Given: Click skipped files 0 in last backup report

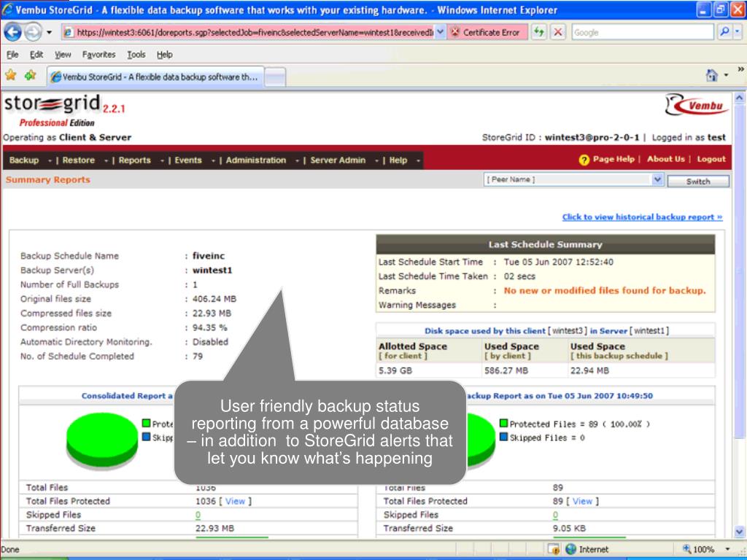Looking at the screenshot, I should [555, 516].
